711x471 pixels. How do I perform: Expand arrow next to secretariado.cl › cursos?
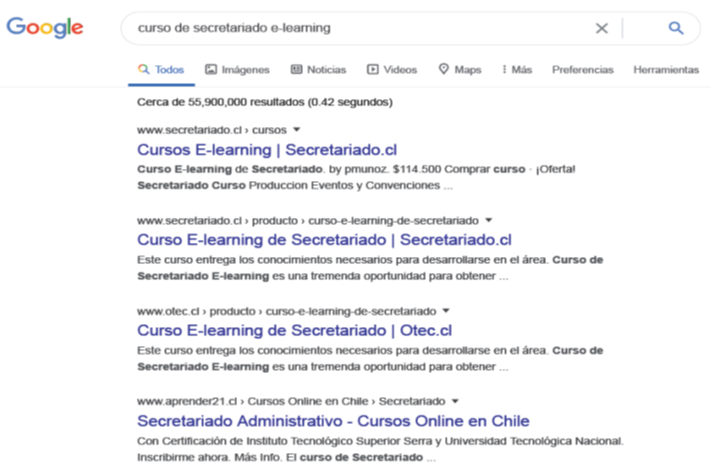[297, 130]
